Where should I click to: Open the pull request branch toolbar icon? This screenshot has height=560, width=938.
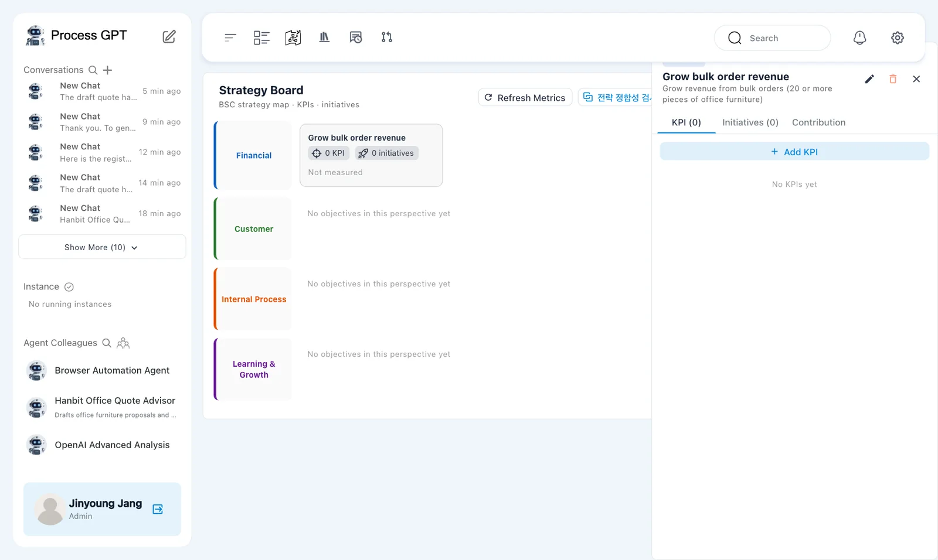coord(387,37)
